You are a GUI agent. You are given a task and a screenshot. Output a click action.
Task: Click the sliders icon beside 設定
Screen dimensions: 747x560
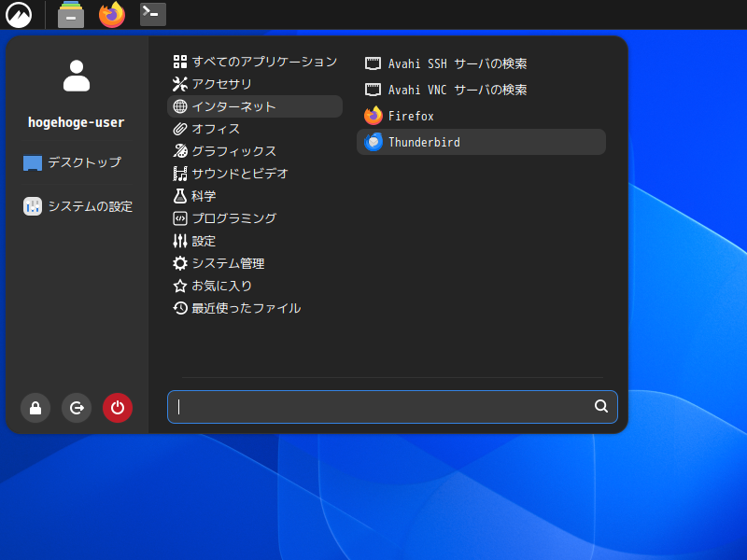pos(180,241)
